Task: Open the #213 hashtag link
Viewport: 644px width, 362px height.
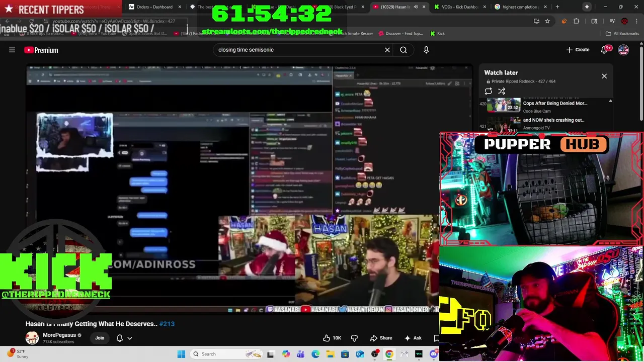Action: coord(167,324)
